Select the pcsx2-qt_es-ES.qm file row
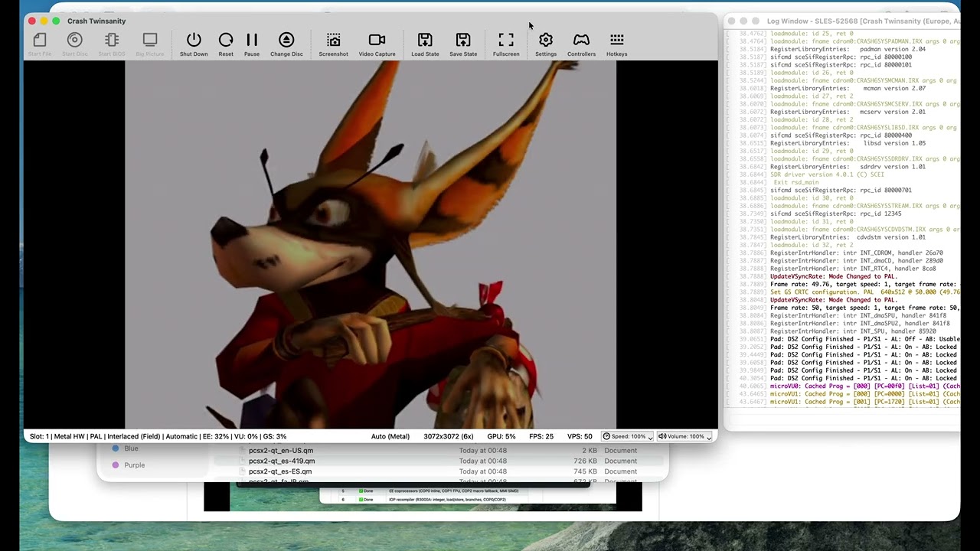Viewport: 980px width, 551px height. pos(440,472)
